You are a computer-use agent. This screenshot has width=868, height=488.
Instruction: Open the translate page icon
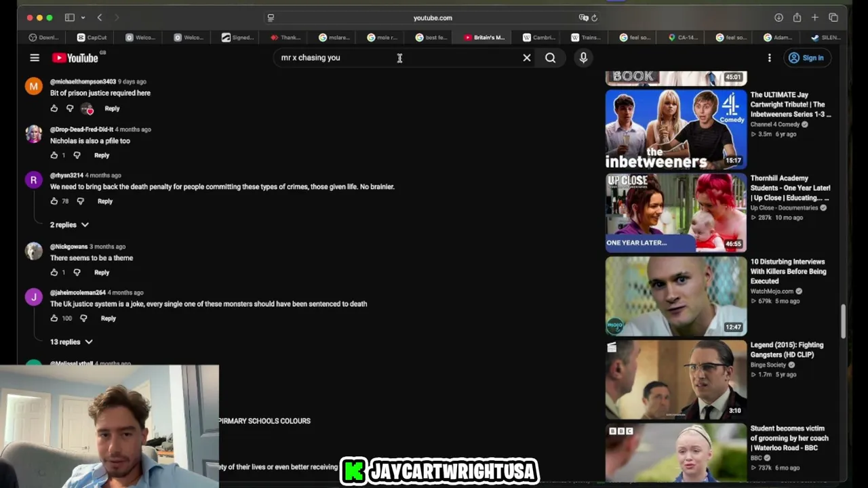583,18
